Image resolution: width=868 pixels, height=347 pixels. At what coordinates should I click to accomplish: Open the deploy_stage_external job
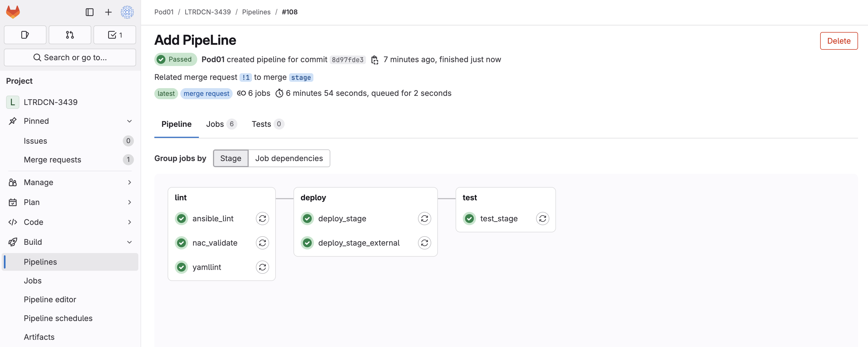359,243
